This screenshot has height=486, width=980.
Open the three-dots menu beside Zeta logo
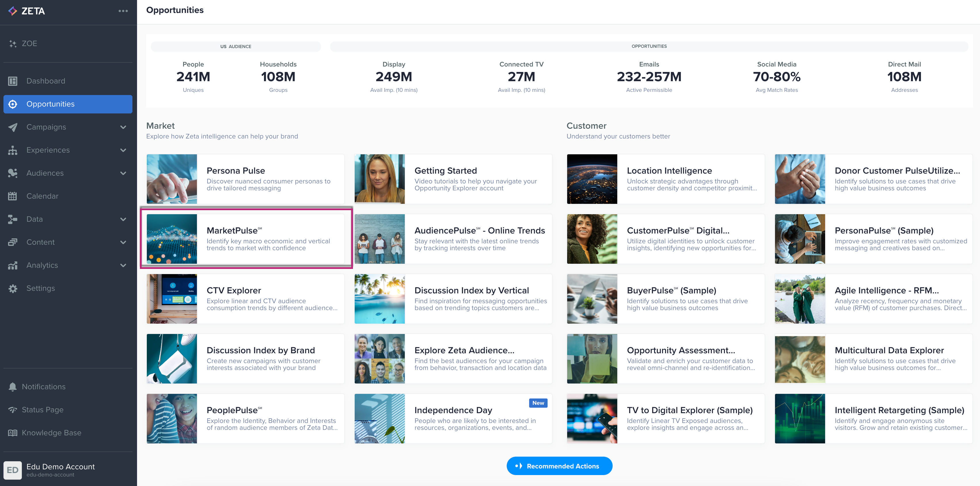pyautogui.click(x=123, y=11)
